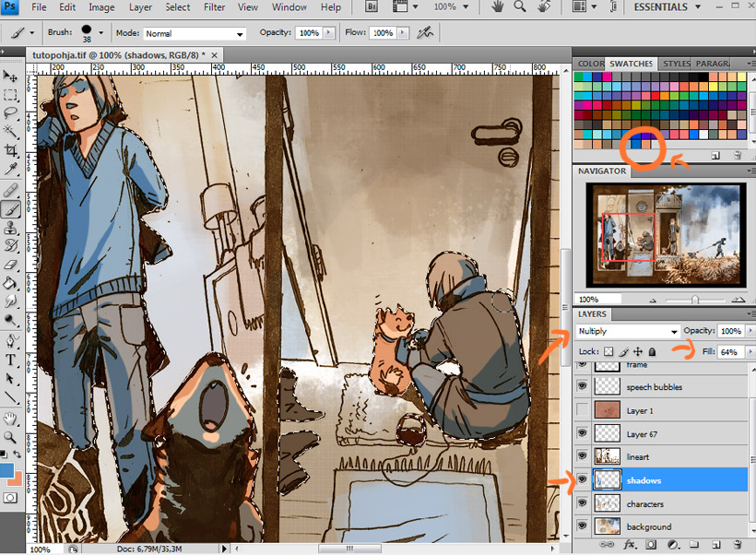Image resolution: width=756 pixels, height=555 pixels.
Task: Select the Crop tool
Action: 11,150
